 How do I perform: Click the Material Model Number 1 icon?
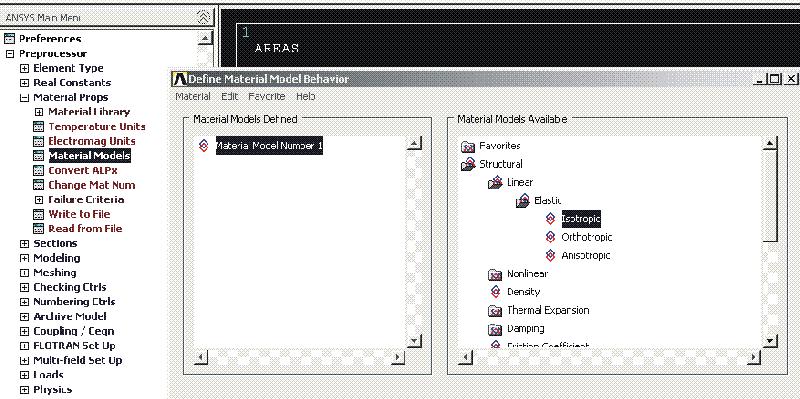204,146
